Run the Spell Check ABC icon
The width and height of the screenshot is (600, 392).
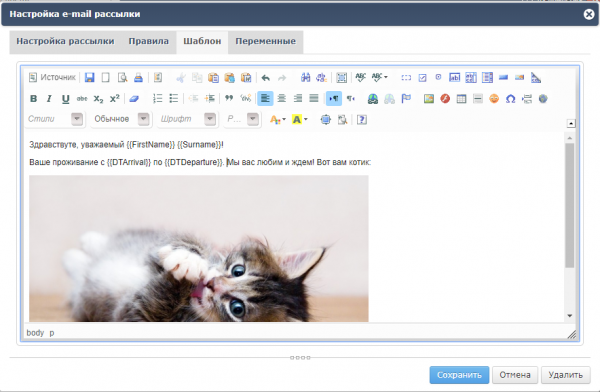360,78
